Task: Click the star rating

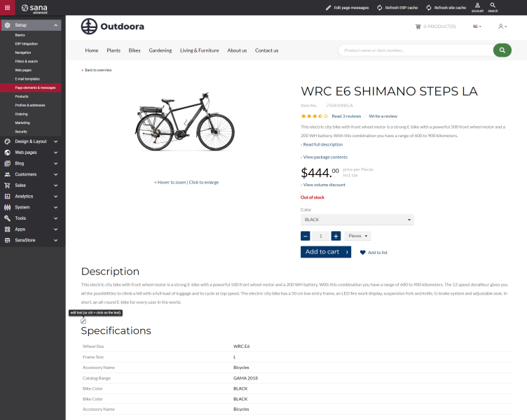Action: pyautogui.click(x=314, y=116)
